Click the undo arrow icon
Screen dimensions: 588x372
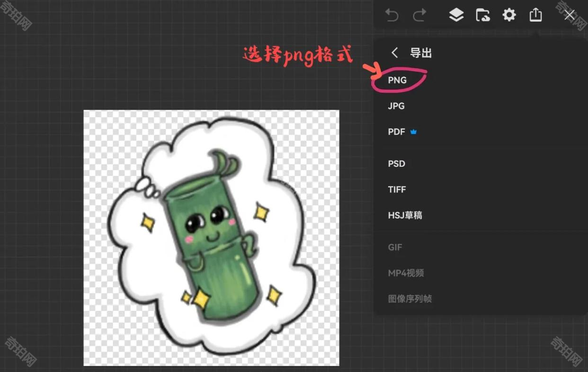point(392,16)
